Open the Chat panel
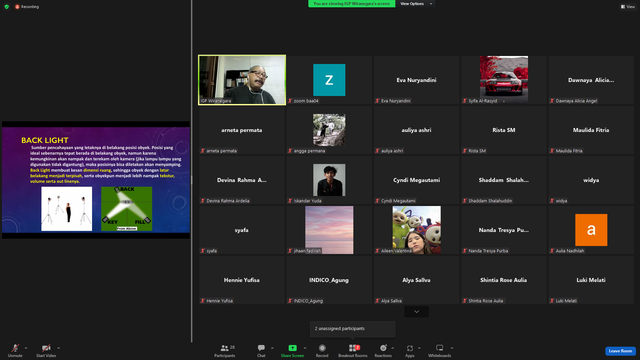Screen dimensions: 640x360 tap(261, 350)
